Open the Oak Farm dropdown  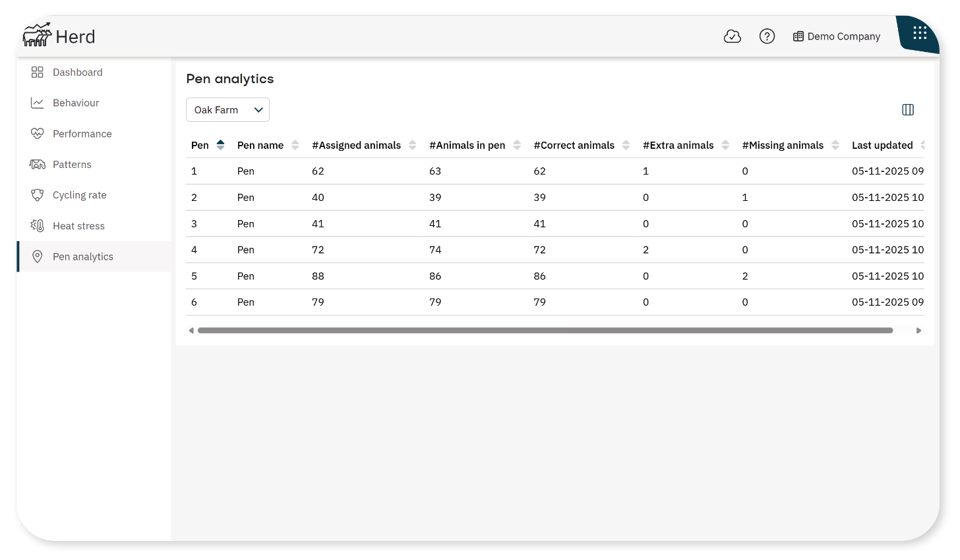pos(227,110)
